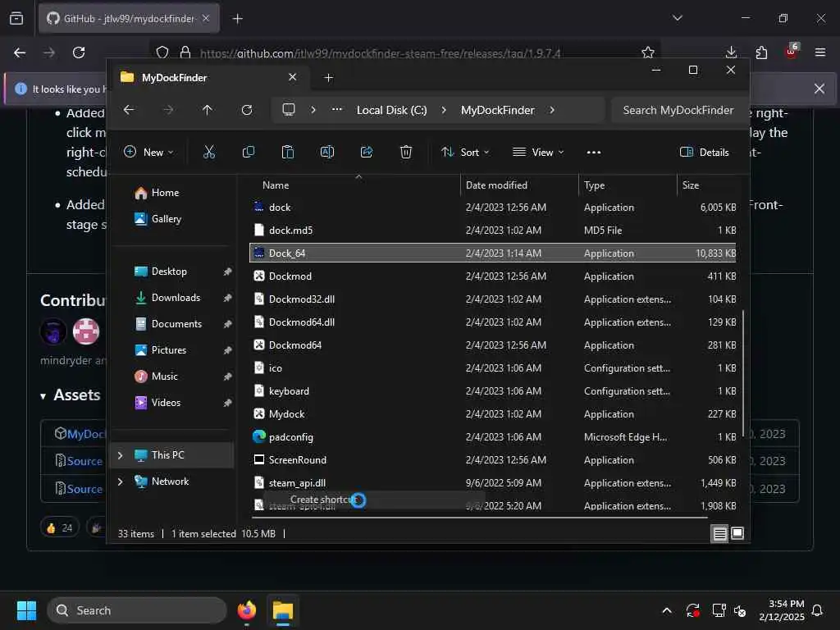Select the GitHub Firefox tab
This screenshot has width=840, height=630.
click(129, 19)
